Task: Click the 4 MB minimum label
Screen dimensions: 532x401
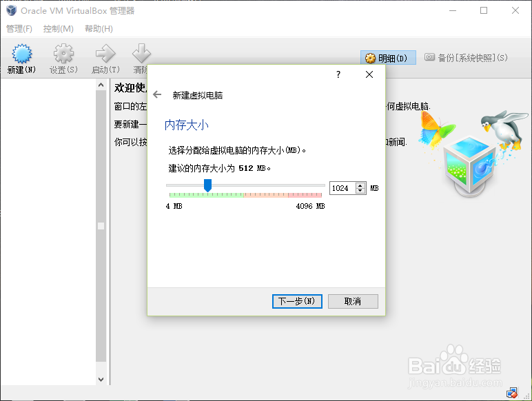Action: (x=174, y=206)
